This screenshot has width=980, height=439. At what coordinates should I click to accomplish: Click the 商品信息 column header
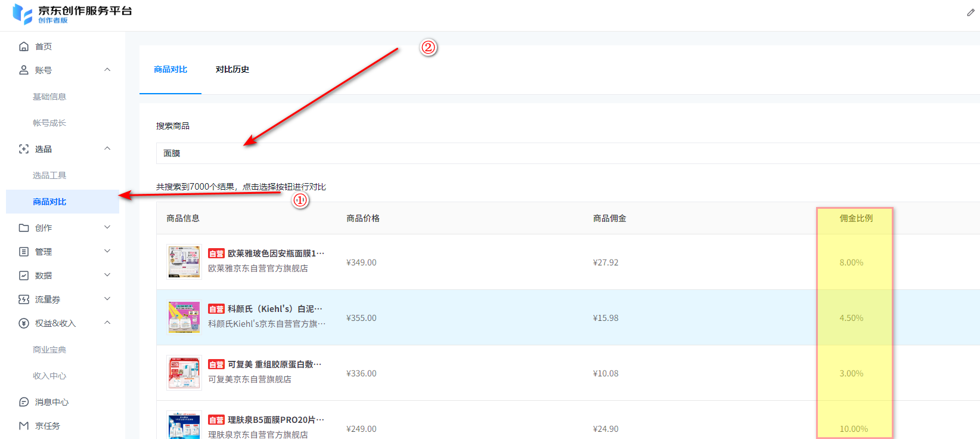tap(183, 218)
